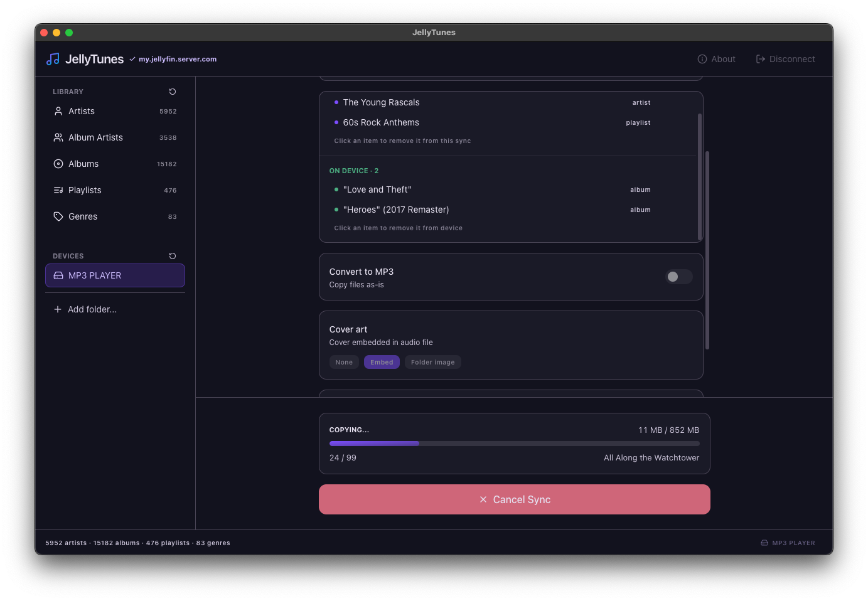The width and height of the screenshot is (868, 601).
Task: Click the Playlists count 476
Action: tap(170, 191)
